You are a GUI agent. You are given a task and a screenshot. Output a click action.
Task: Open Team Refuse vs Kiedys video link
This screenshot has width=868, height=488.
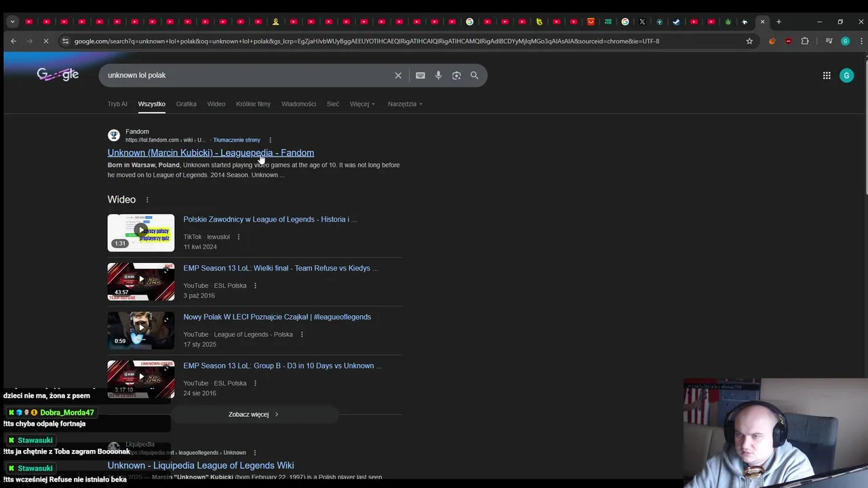(x=281, y=268)
